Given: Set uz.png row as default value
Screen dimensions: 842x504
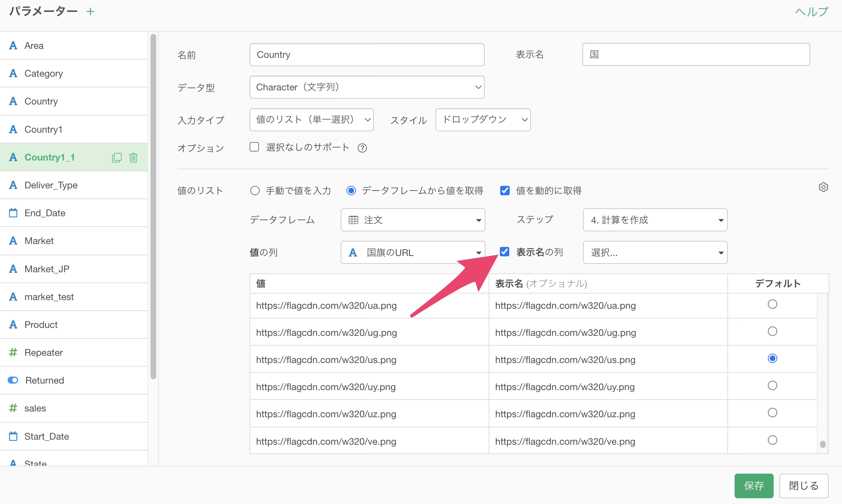Looking at the screenshot, I should [773, 413].
